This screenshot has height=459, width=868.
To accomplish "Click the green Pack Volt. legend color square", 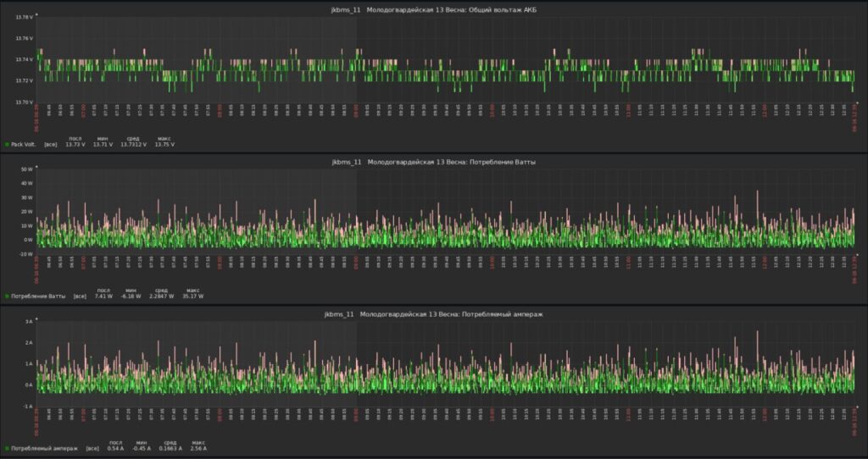I will tap(7, 144).
